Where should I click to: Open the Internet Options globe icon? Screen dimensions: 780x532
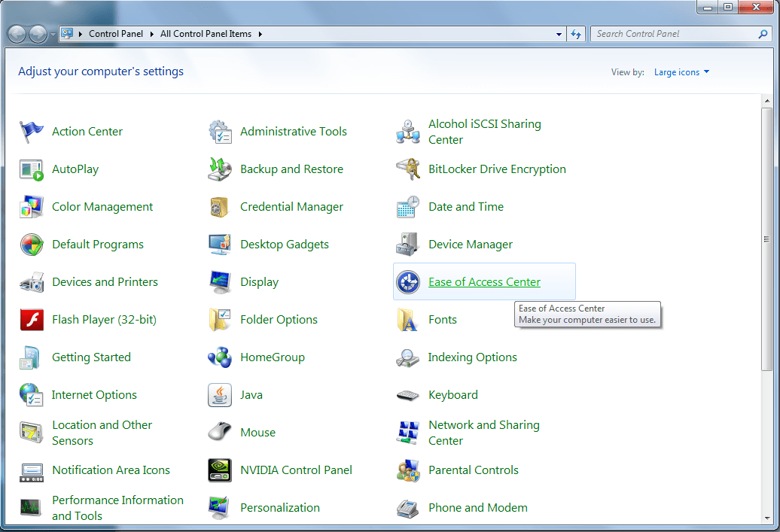click(32, 395)
